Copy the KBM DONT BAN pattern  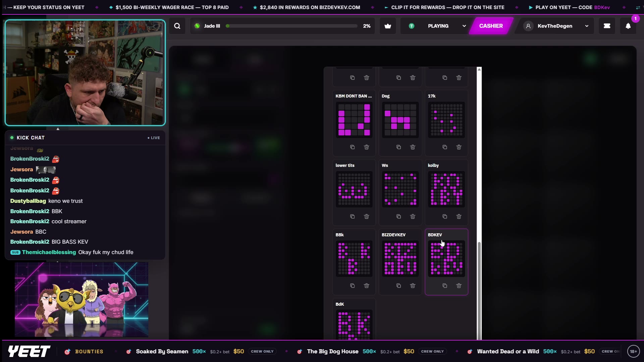pyautogui.click(x=352, y=147)
